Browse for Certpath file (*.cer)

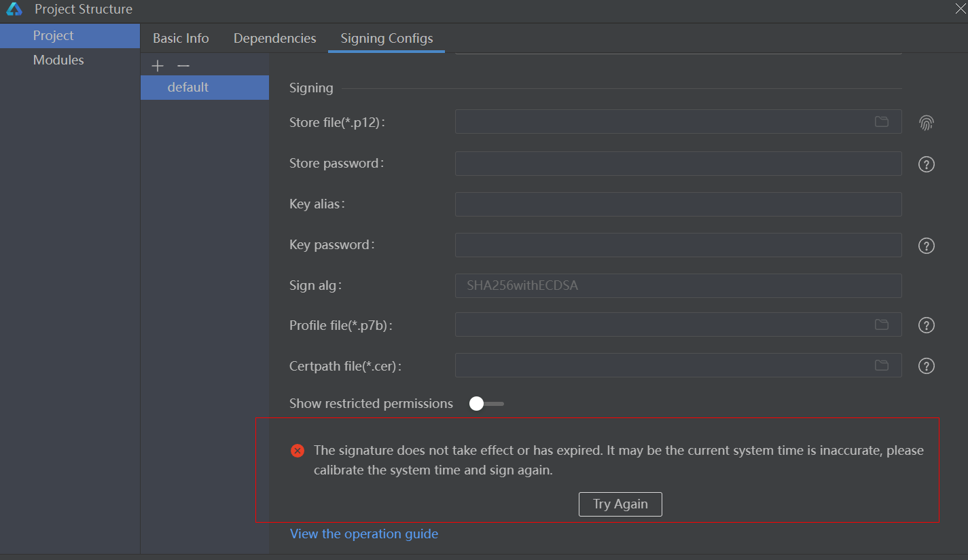point(881,365)
